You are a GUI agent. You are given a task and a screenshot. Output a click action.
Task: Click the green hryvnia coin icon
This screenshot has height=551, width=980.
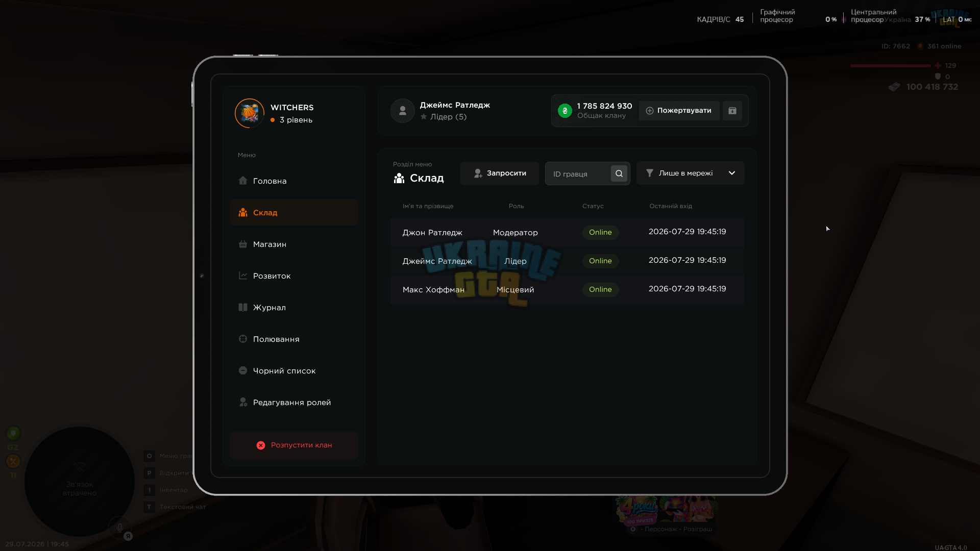pyautogui.click(x=565, y=111)
